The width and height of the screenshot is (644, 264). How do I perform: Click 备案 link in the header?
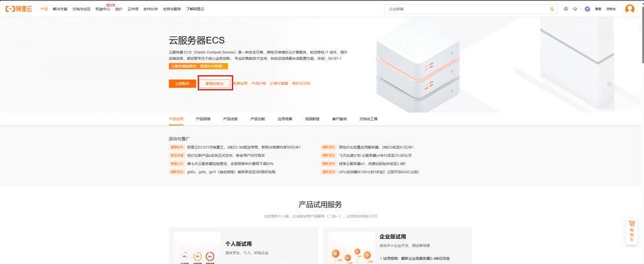coord(598,9)
